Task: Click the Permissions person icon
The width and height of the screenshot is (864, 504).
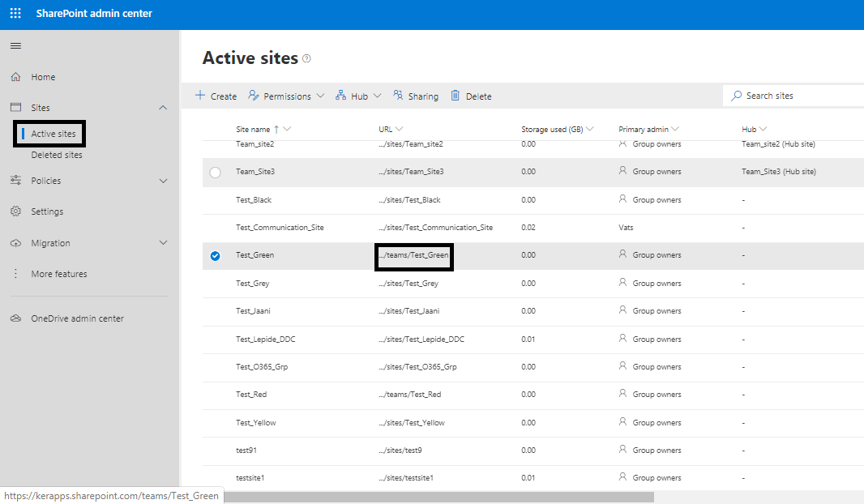Action: click(x=253, y=96)
